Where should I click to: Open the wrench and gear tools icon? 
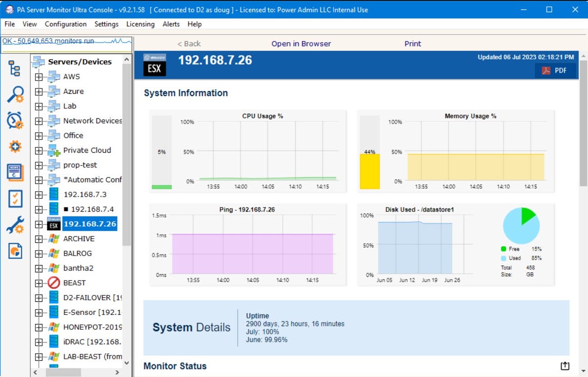coord(15,225)
